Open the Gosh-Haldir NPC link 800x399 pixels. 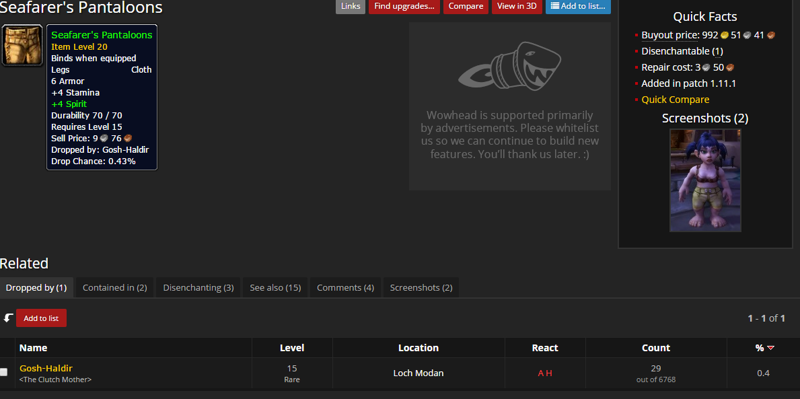click(46, 368)
